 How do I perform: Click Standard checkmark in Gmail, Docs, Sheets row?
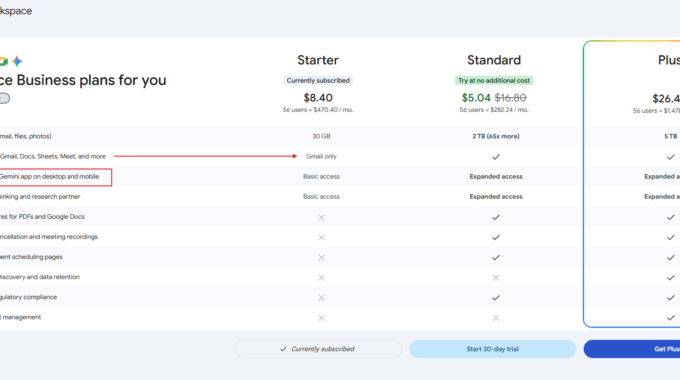496,157
